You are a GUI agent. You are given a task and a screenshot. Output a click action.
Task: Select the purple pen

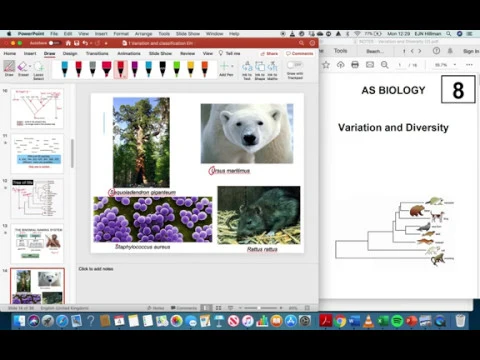click(x=135, y=68)
